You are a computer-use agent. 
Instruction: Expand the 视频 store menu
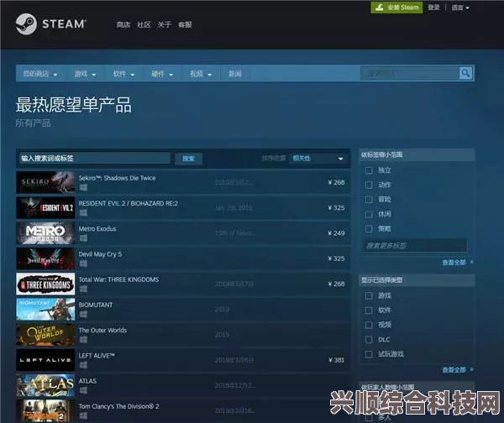point(201,74)
